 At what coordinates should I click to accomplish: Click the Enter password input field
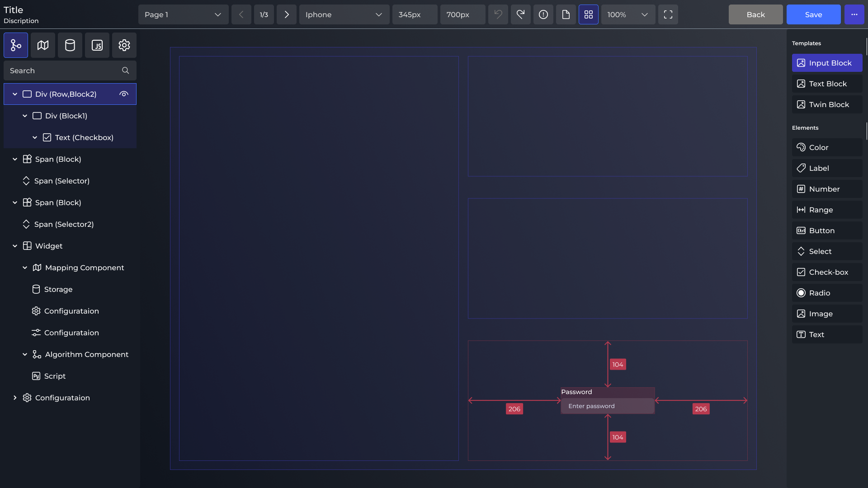(x=608, y=406)
